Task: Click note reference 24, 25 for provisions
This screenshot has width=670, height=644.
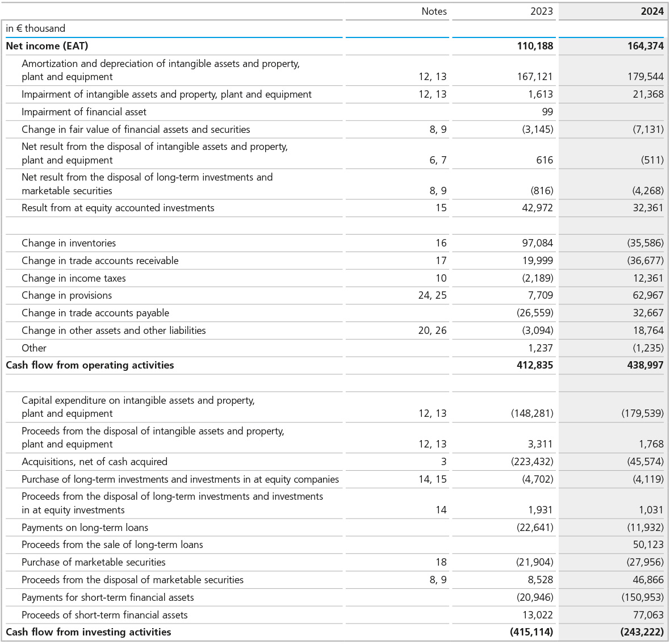Action: tap(432, 295)
